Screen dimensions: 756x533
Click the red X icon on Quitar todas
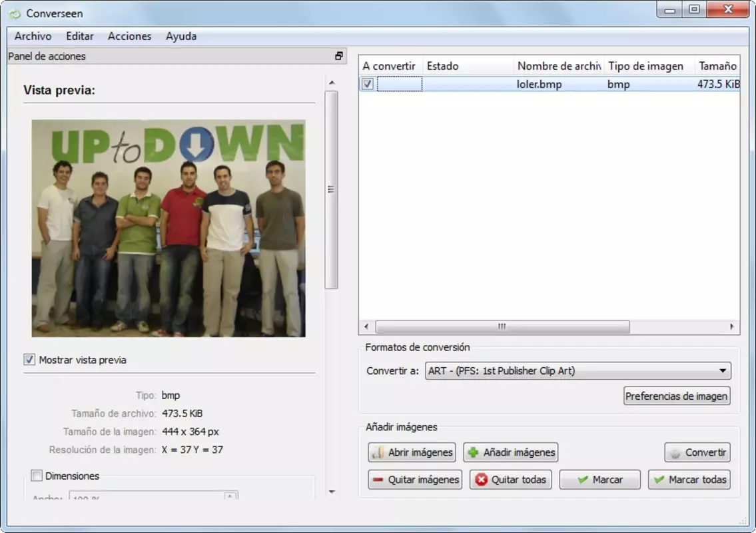pos(481,480)
